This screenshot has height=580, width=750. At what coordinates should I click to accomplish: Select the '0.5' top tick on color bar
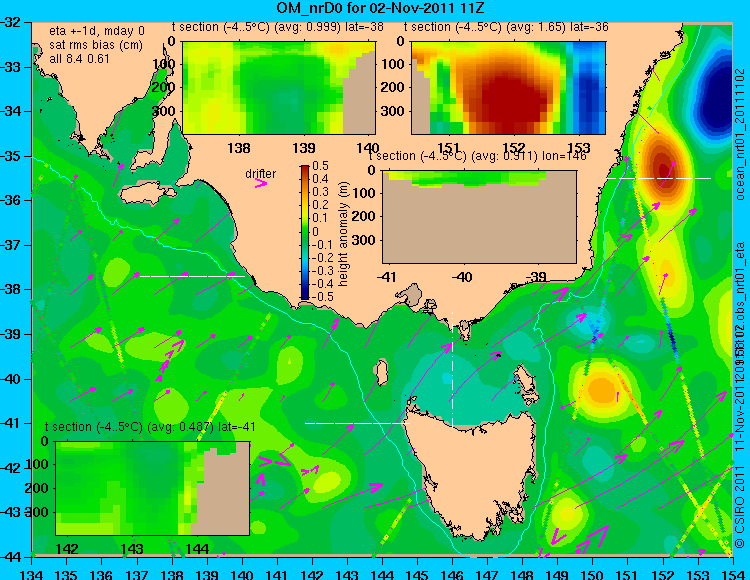[x=320, y=166]
